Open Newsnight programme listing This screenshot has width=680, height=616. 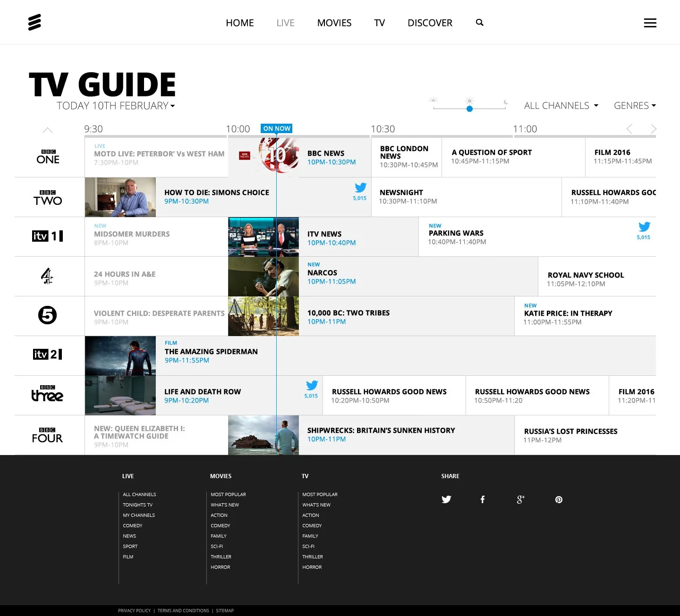(x=467, y=197)
